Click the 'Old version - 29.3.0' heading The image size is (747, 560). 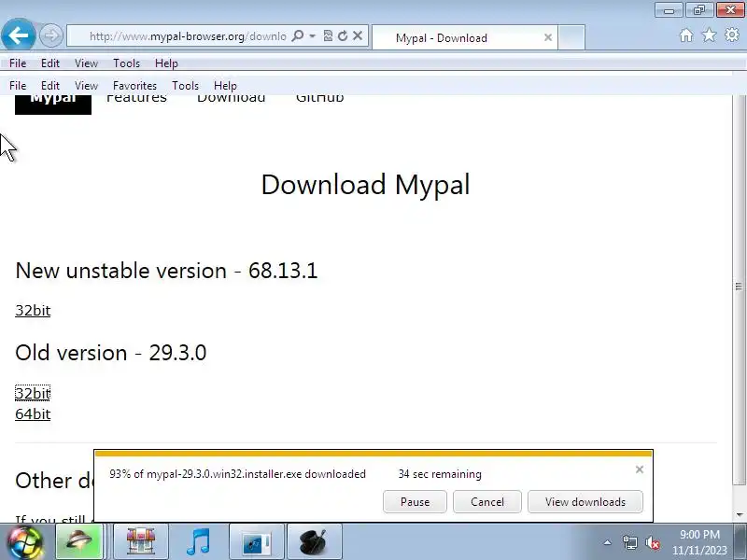click(110, 353)
